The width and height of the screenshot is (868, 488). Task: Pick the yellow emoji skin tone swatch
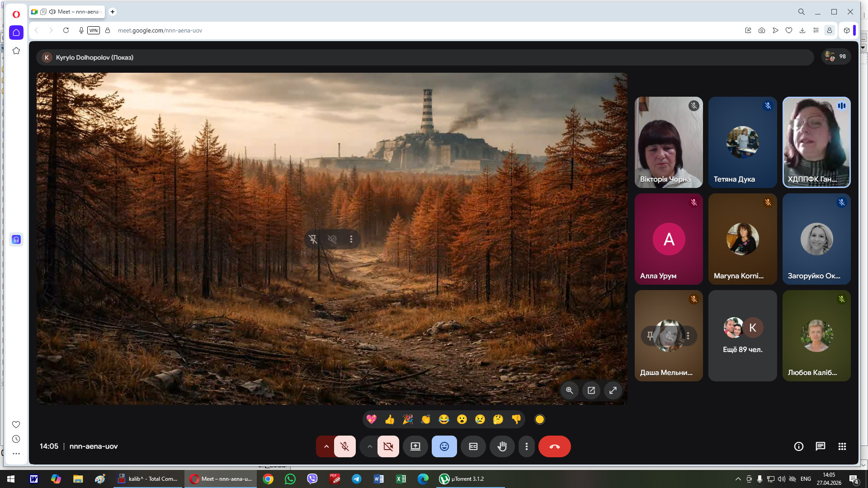[x=539, y=419]
